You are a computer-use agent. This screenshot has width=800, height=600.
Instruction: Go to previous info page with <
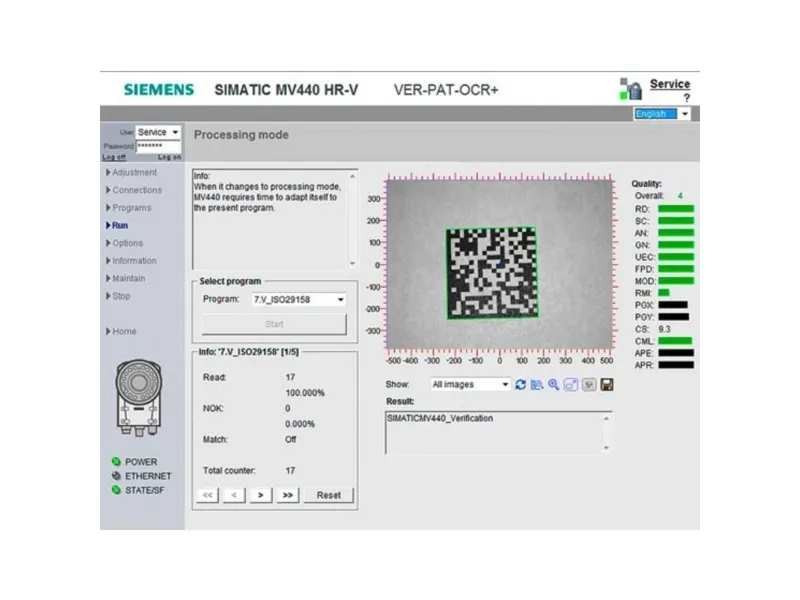[234, 495]
